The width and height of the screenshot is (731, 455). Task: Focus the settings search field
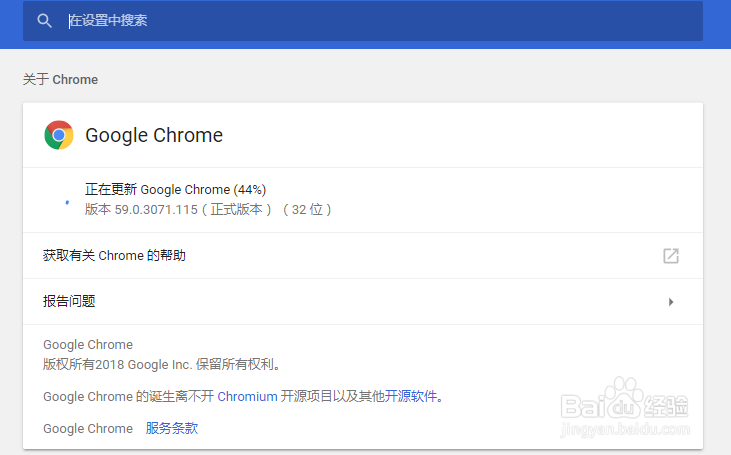tap(363, 21)
